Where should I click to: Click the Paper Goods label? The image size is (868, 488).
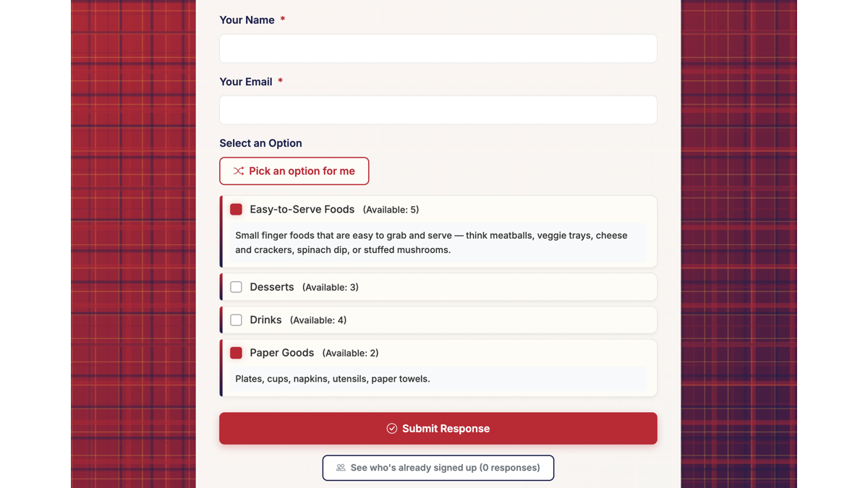coord(282,353)
